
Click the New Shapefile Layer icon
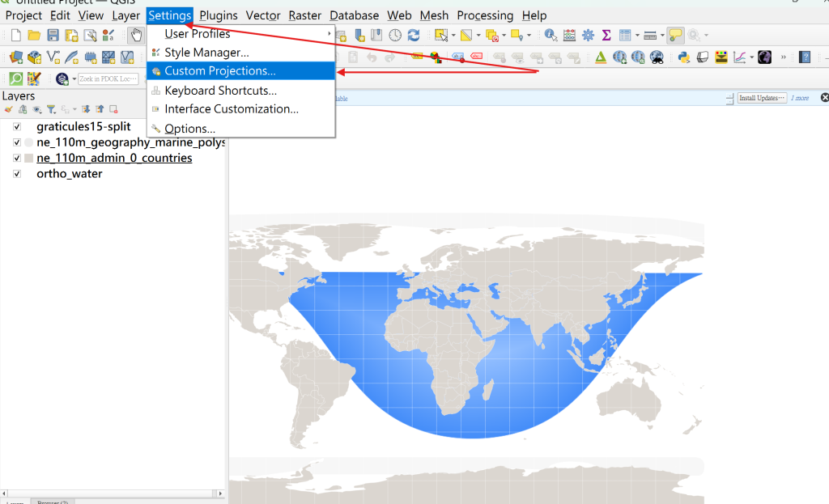pyautogui.click(x=53, y=57)
